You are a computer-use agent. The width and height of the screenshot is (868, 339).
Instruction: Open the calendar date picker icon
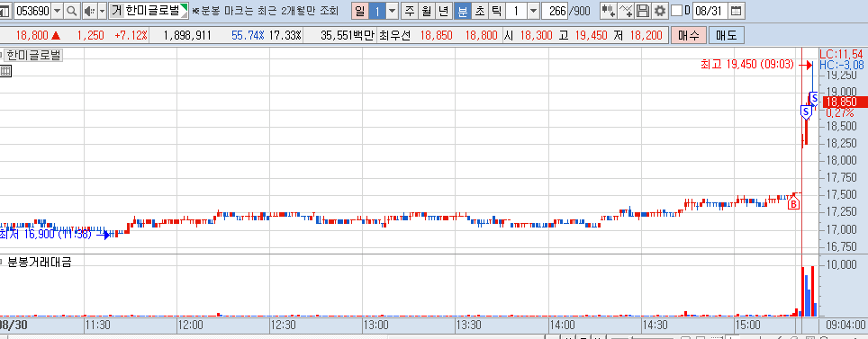pyautogui.click(x=736, y=11)
